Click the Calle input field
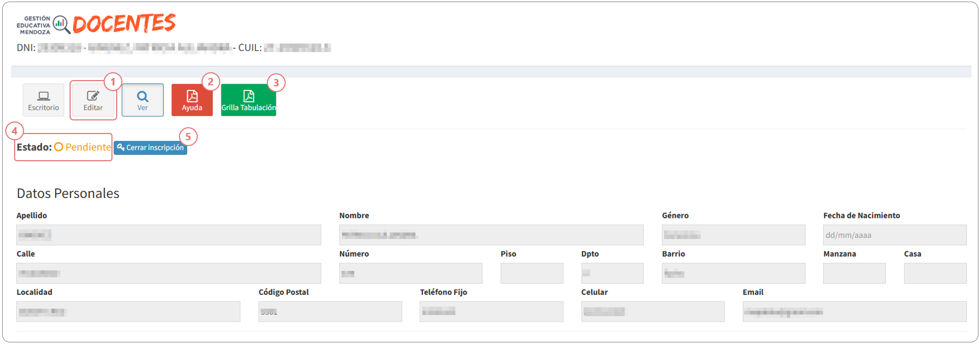The image size is (980, 345). [x=168, y=273]
